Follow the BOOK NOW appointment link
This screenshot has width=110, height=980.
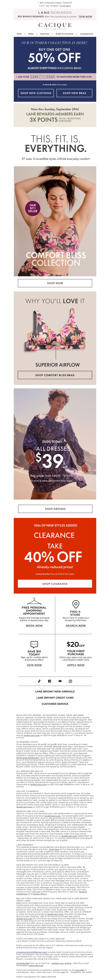34,625
